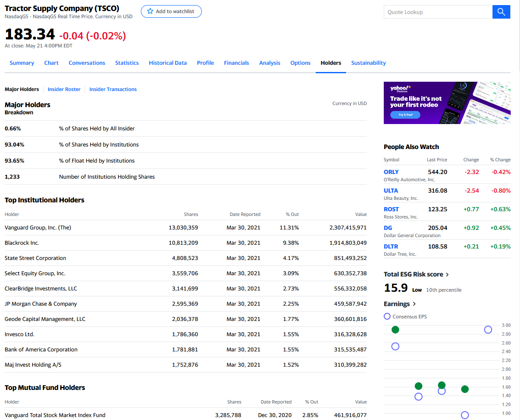Click Dollar General's last price 205.04
The image size is (520, 420).
point(437,228)
